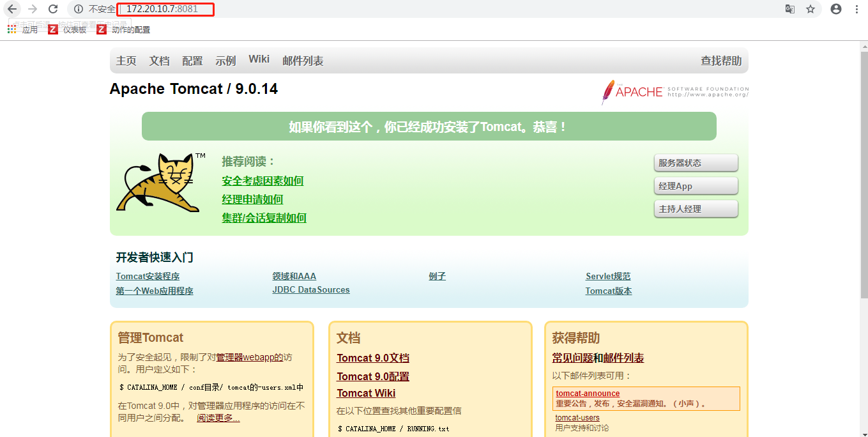The height and width of the screenshot is (437, 868).
Task: Open the 常见问题 link
Action: point(572,358)
